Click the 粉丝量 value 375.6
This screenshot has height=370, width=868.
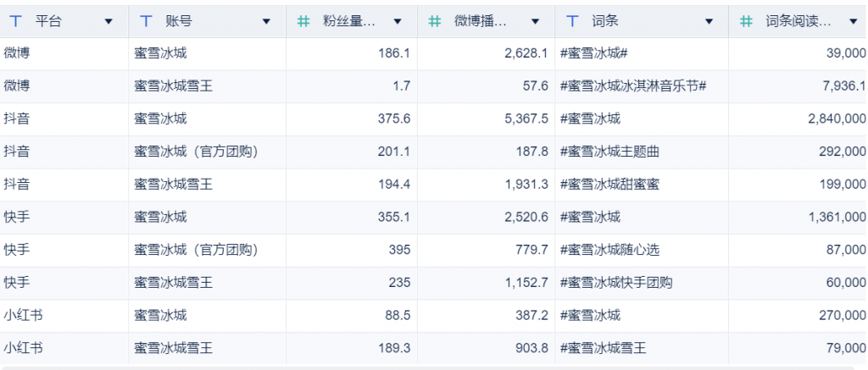[394, 119]
